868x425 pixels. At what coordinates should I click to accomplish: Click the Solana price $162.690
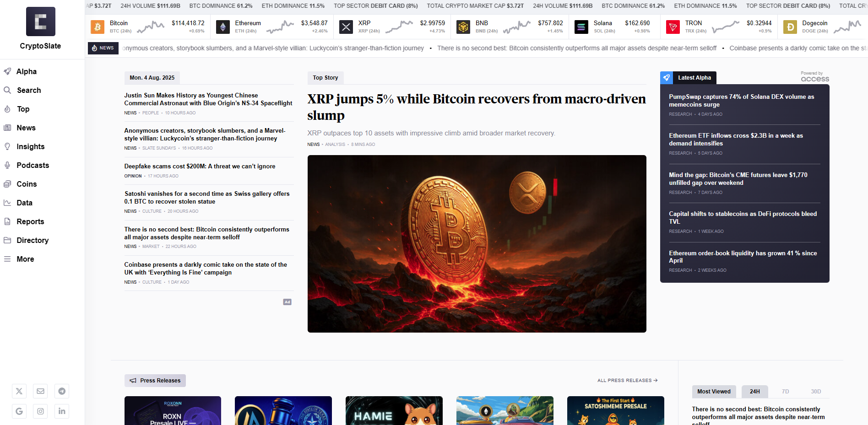tap(637, 23)
